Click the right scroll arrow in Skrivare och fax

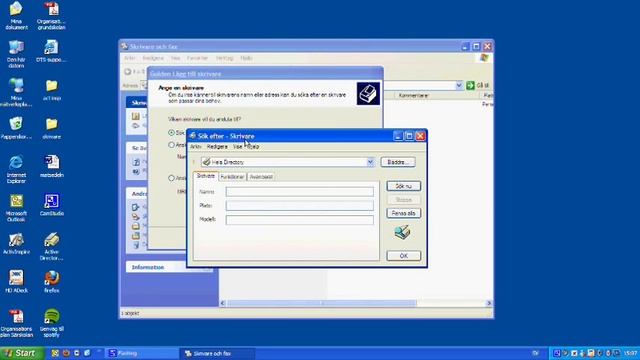[489, 303]
